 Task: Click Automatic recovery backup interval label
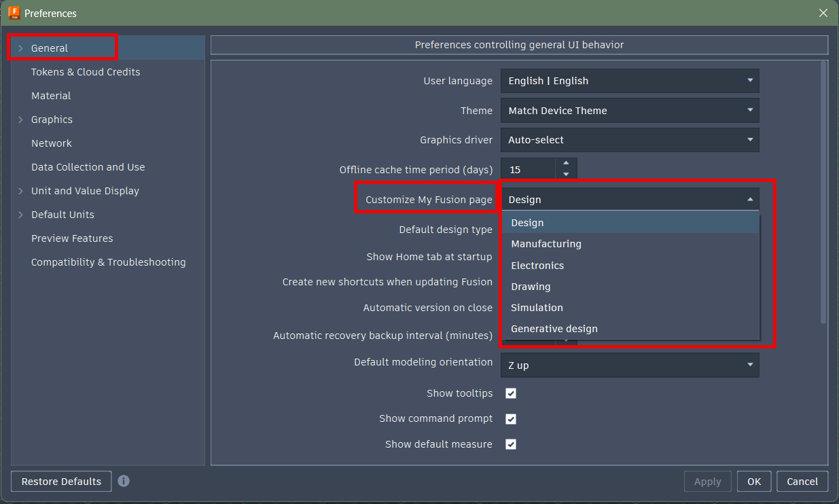coord(382,336)
